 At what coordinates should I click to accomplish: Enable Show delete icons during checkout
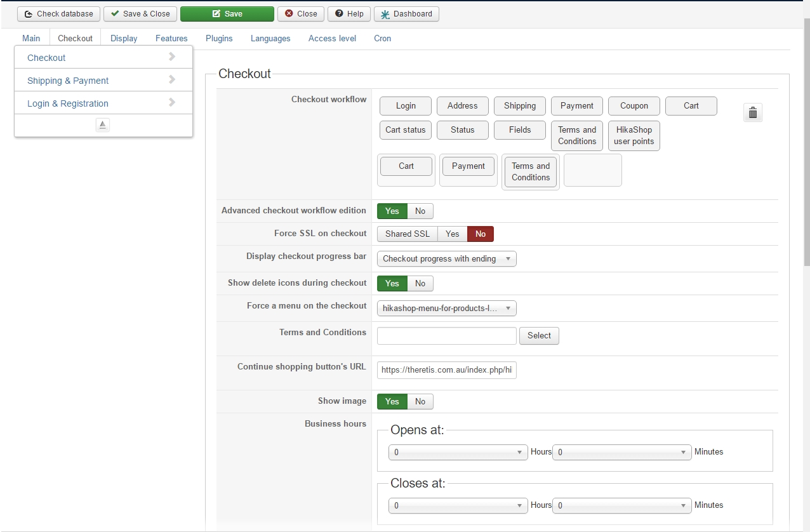(392, 283)
